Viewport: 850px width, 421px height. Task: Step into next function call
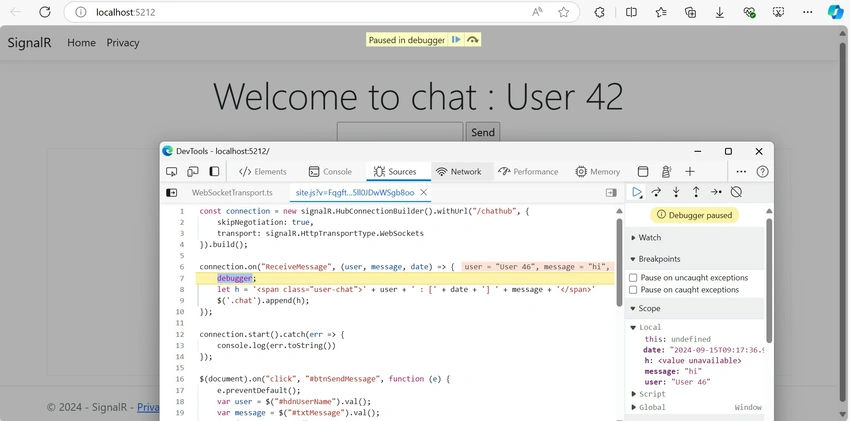pos(676,192)
